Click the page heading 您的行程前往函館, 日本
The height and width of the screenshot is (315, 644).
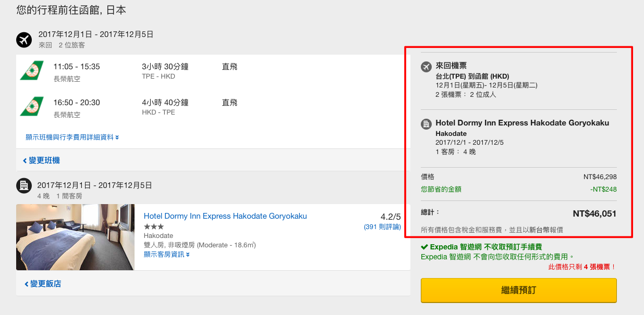(71, 10)
